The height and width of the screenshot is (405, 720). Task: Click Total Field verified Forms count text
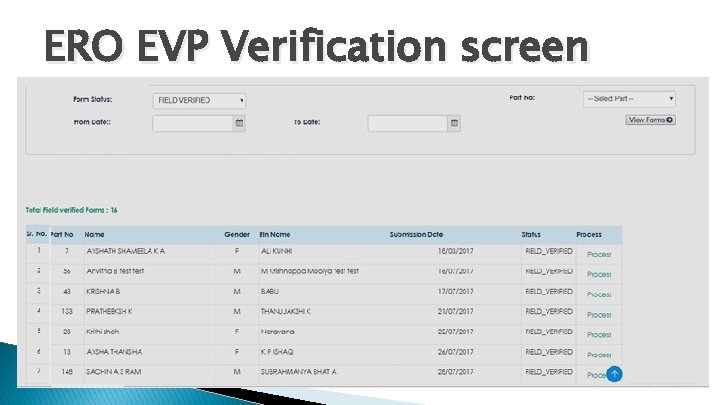click(71, 210)
